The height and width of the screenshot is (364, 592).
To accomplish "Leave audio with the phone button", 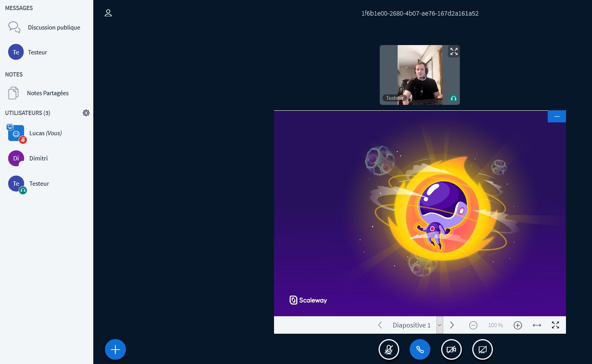I will [420, 350].
